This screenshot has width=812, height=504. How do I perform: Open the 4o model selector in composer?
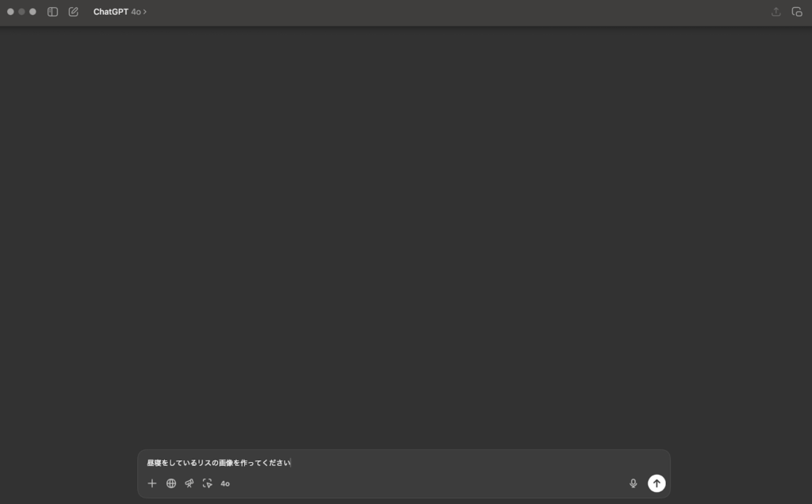225,484
